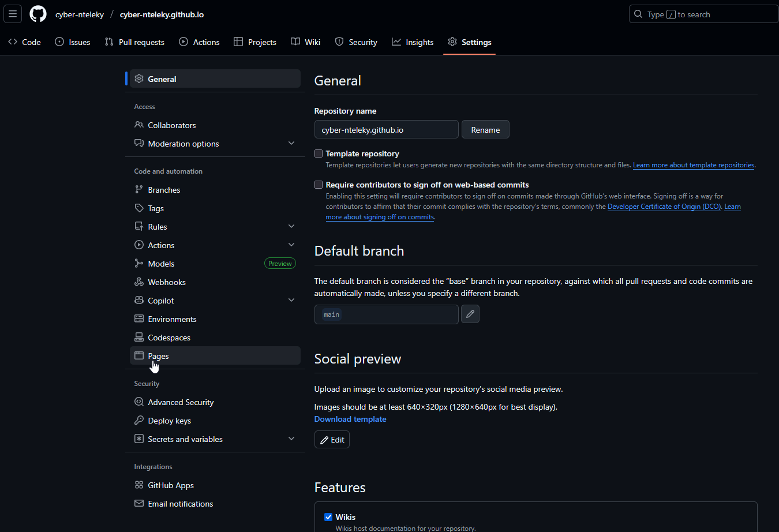Open Learn more about template repositories link
The image size is (779, 532).
coord(694,165)
